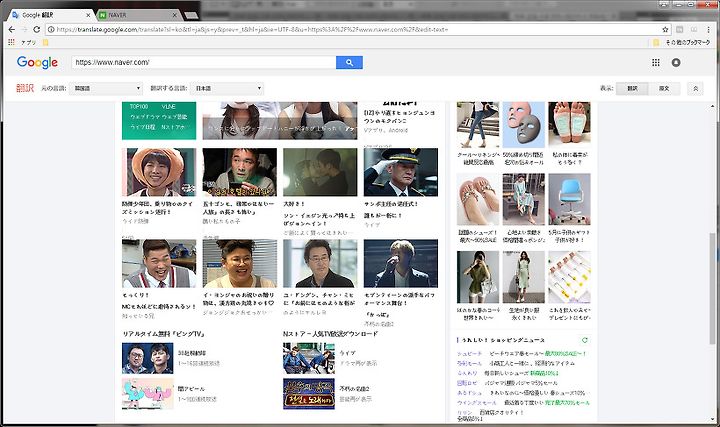Viewport: 720px width, 427px height.
Task: Bookmark this page with the star icon
Action: (665, 29)
